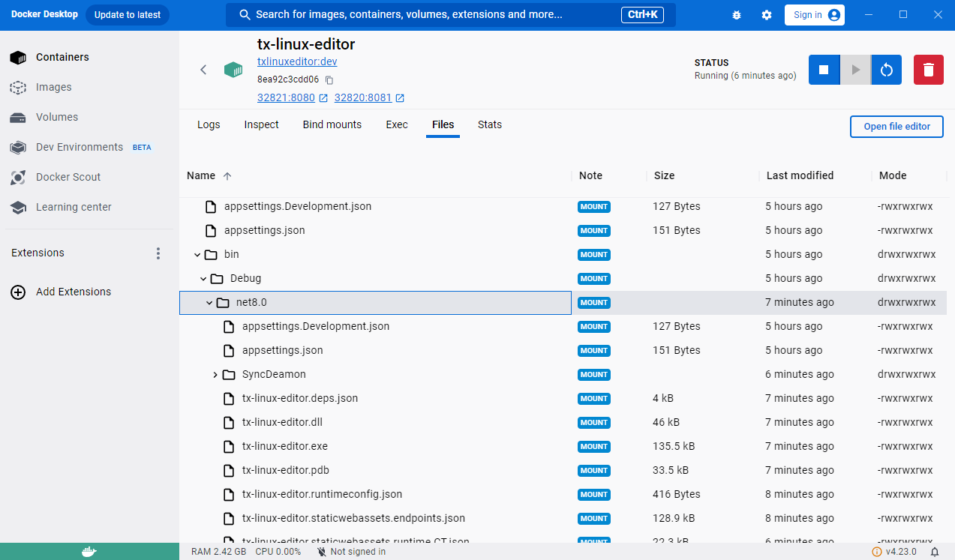Select tx-linux-editor.deps.json file
The width and height of the screenshot is (955, 560).
[x=300, y=399]
